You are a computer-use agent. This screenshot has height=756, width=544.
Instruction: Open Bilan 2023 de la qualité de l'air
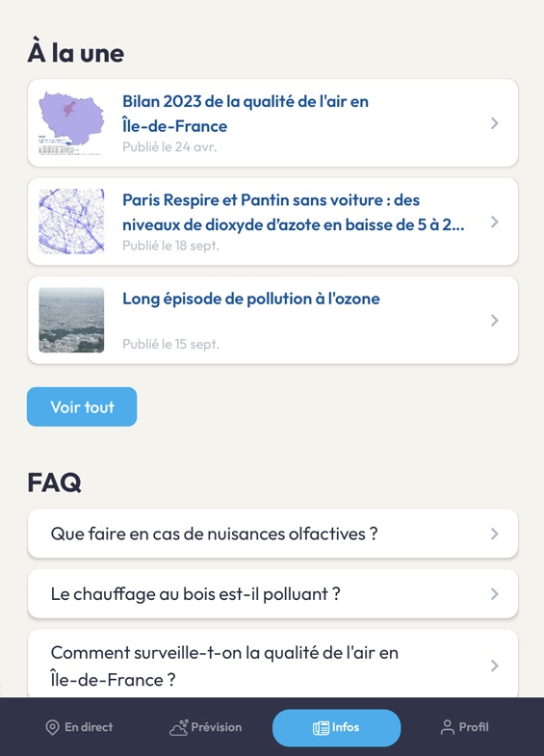click(272, 123)
